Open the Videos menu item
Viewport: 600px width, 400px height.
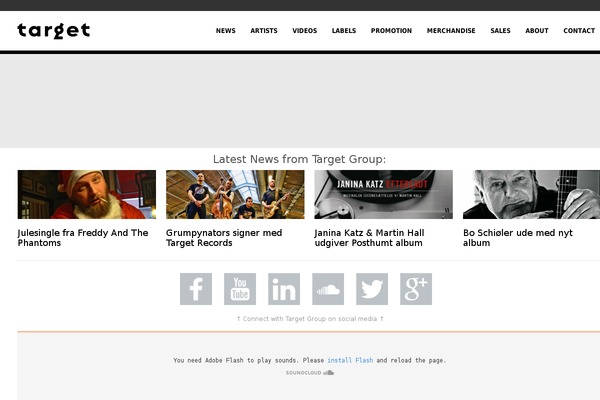(x=305, y=31)
